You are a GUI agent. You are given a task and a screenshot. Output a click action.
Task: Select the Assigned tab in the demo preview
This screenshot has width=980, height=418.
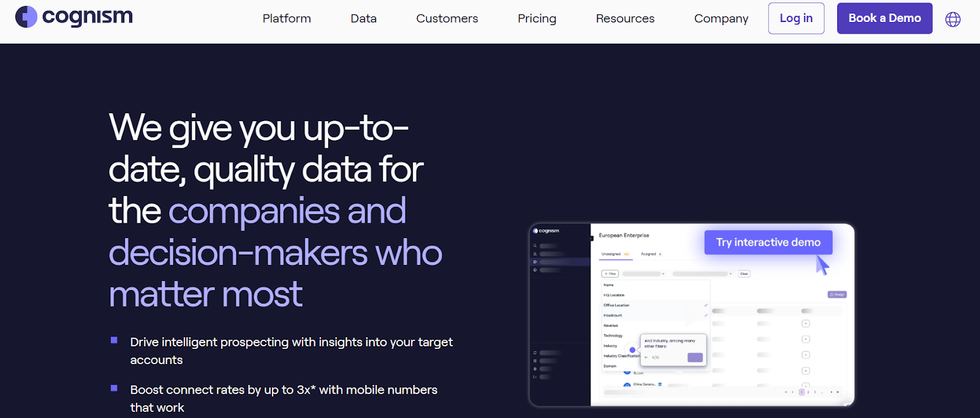650,254
